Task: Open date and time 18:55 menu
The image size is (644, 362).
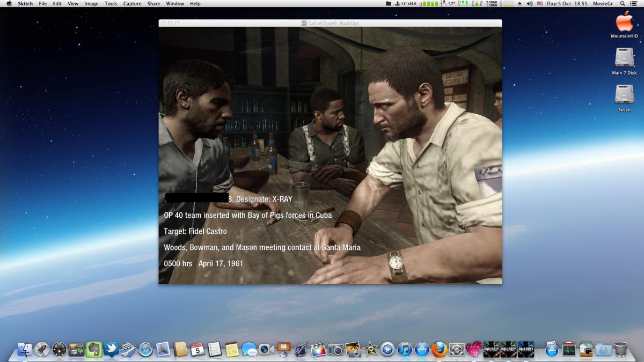Action: [567, 3]
